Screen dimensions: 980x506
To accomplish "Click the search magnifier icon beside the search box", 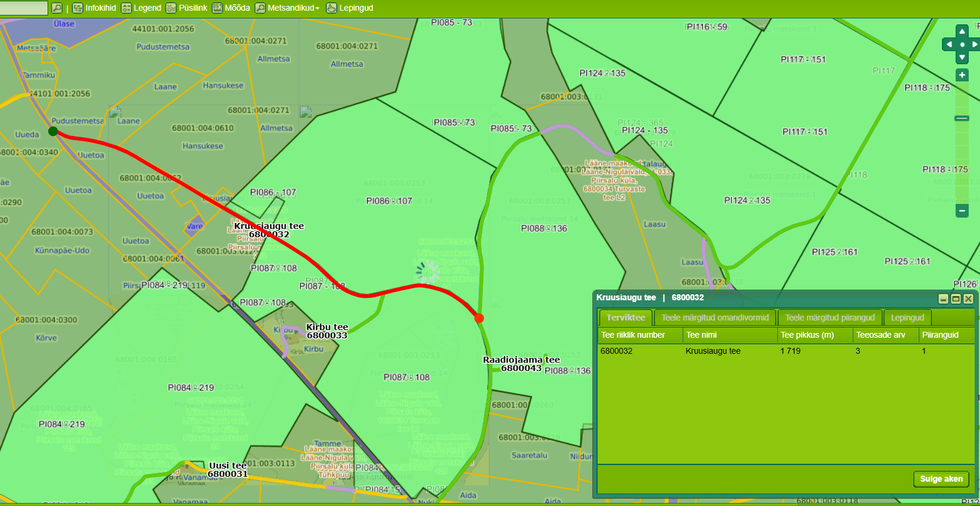I will point(56,8).
